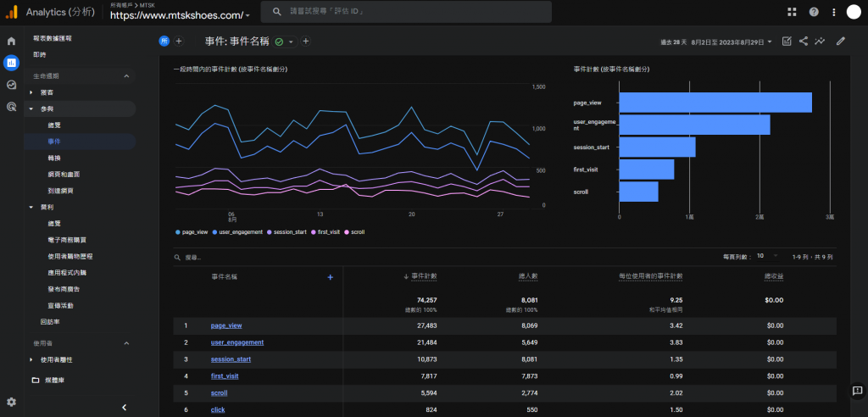Open the property selector https://www.mtskshoes.com/

tap(180, 15)
